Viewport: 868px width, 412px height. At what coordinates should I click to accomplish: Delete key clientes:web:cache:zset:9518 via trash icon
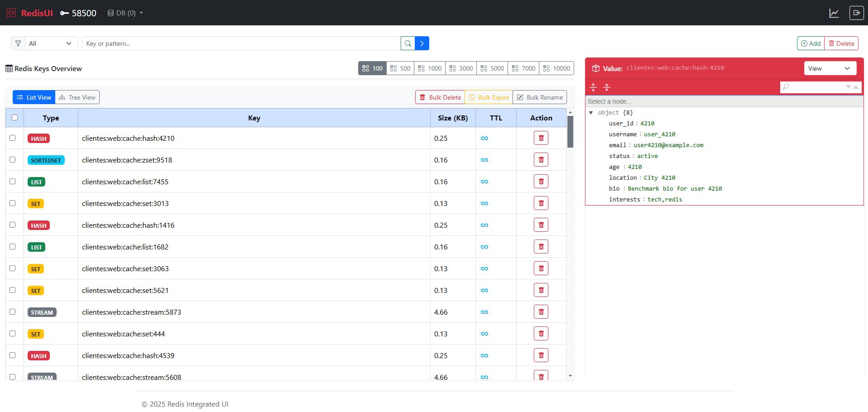coord(541,160)
